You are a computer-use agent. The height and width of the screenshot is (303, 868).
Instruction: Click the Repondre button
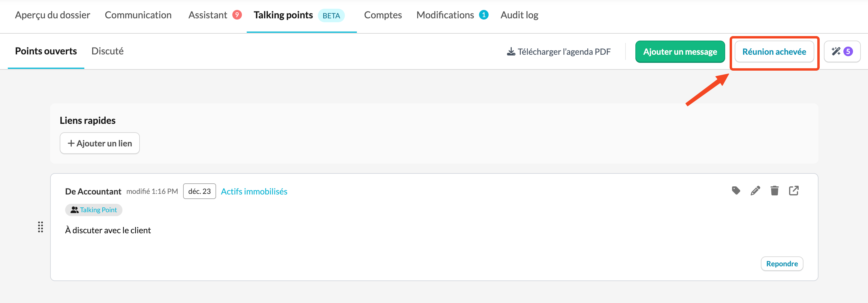point(782,264)
